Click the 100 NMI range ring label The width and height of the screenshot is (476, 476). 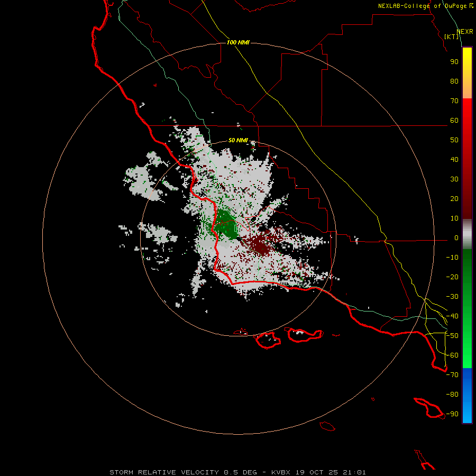pos(238,42)
